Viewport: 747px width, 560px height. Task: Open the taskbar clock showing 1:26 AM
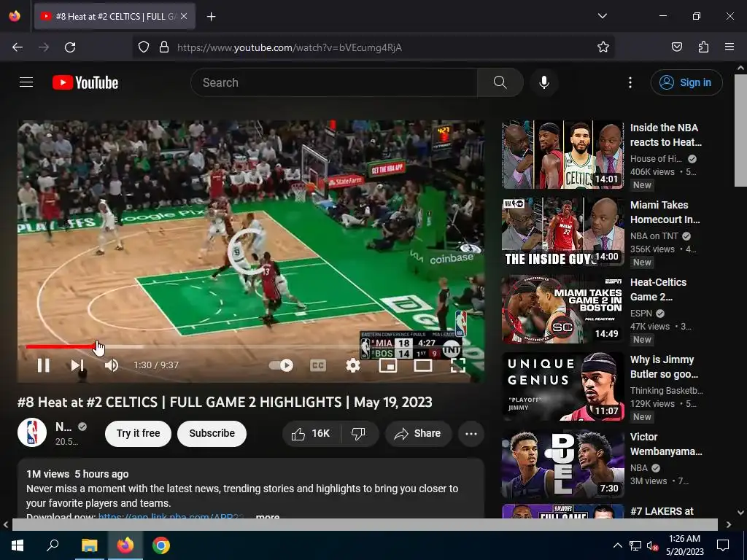tap(684, 545)
